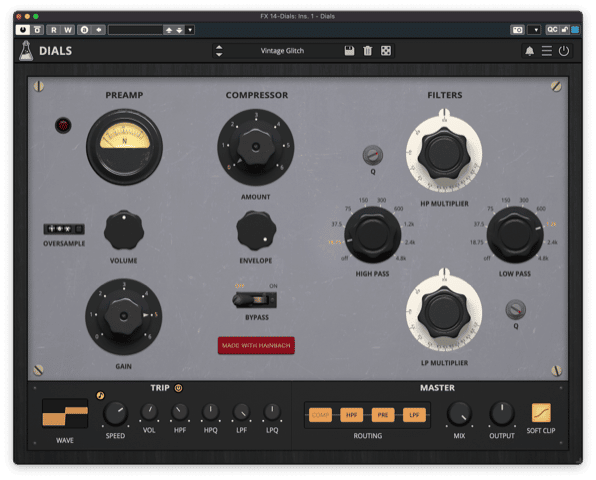Enable Read automation (R) button
Image resolution: width=596 pixels, height=480 pixels.
click(x=54, y=30)
